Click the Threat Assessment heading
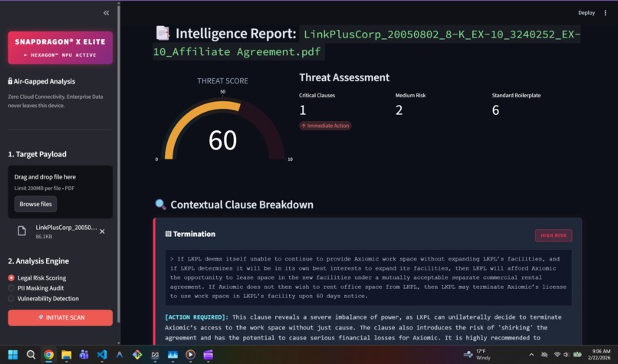 (x=344, y=77)
